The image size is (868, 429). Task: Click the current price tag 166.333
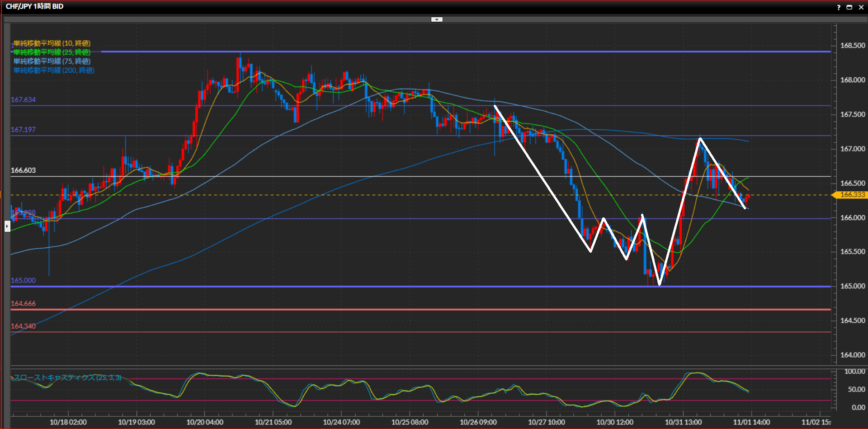[852, 195]
